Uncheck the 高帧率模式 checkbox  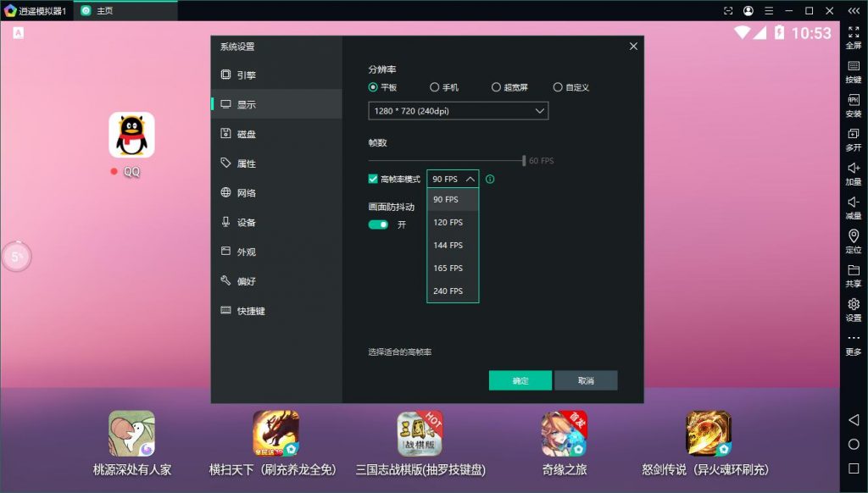coord(373,179)
